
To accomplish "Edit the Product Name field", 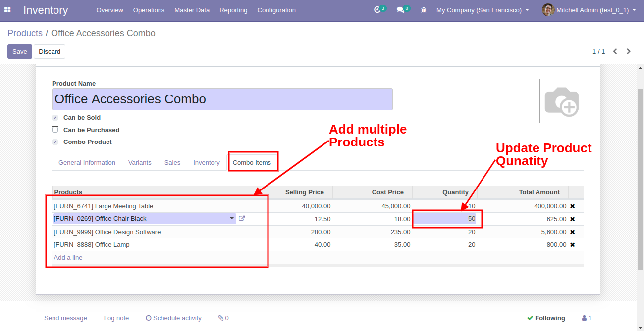I will point(222,99).
